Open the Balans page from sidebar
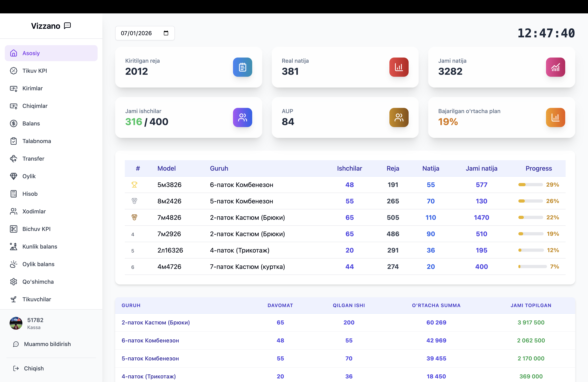This screenshot has width=588, height=382. pos(31,123)
